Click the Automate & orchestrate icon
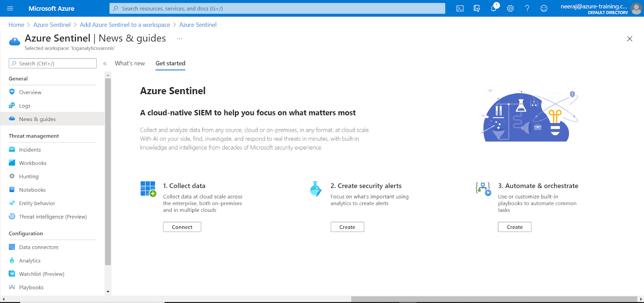Image resolution: width=644 pixels, height=303 pixels. 483,188
